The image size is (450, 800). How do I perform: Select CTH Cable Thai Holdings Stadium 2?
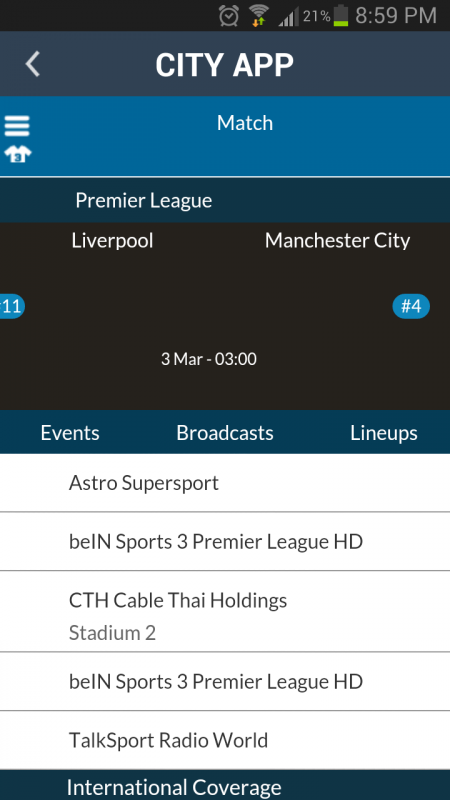click(x=225, y=611)
